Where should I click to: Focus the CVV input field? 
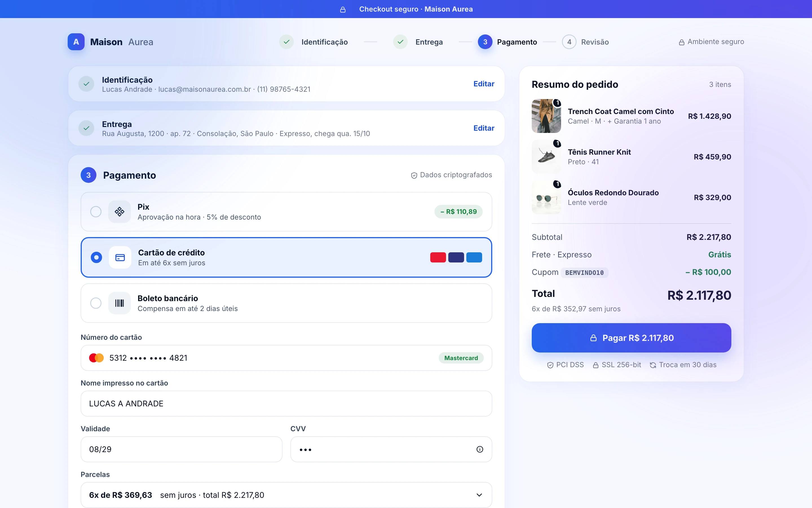[x=391, y=449]
